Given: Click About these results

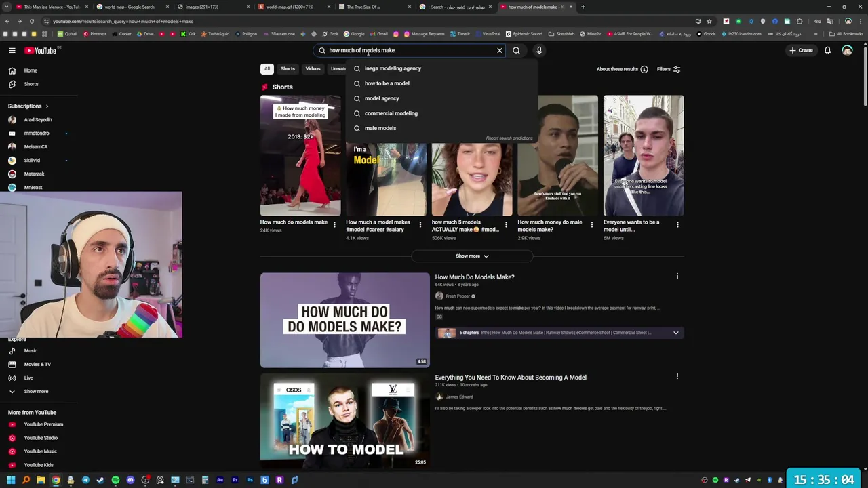Looking at the screenshot, I should [x=617, y=69].
